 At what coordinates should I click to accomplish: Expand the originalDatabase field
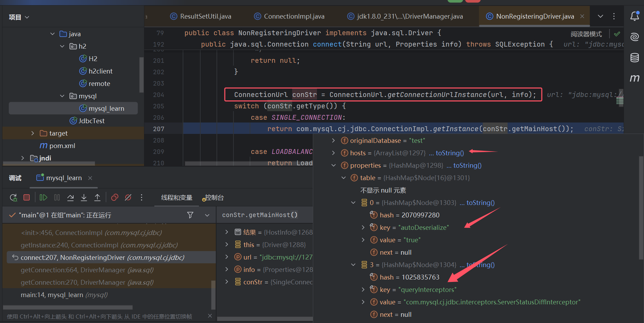pos(333,140)
